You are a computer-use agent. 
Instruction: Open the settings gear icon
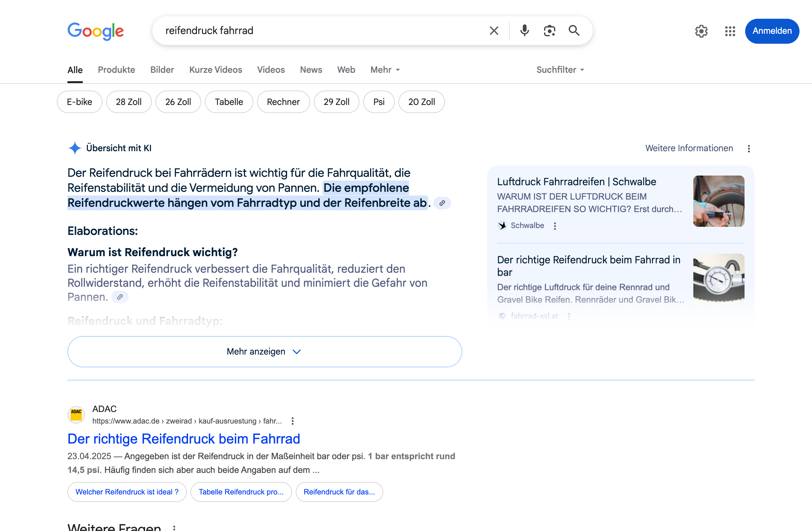click(701, 31)
